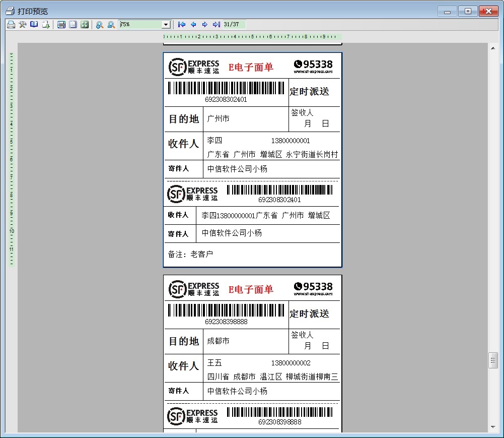This screenshot has height=438, width=504.
Task: Export the preview using the export icon
Action: click(46, 24)
